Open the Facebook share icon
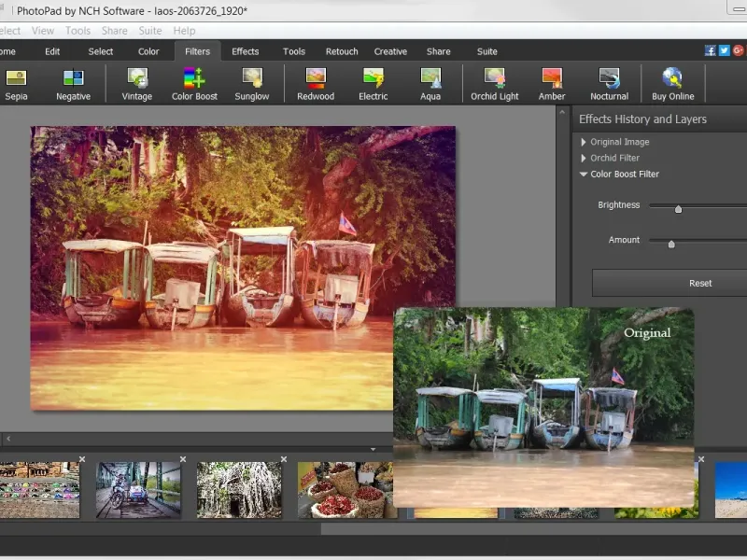 [x=710, y=50]
